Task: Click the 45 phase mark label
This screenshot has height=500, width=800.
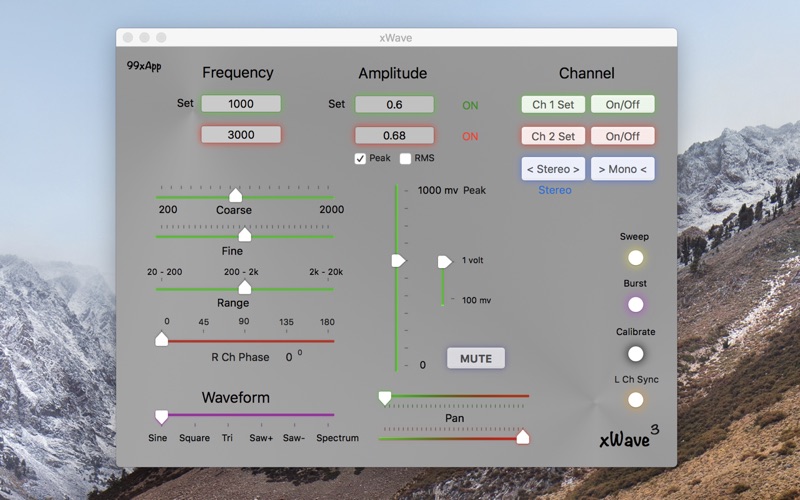Action: tap(204, 322)
